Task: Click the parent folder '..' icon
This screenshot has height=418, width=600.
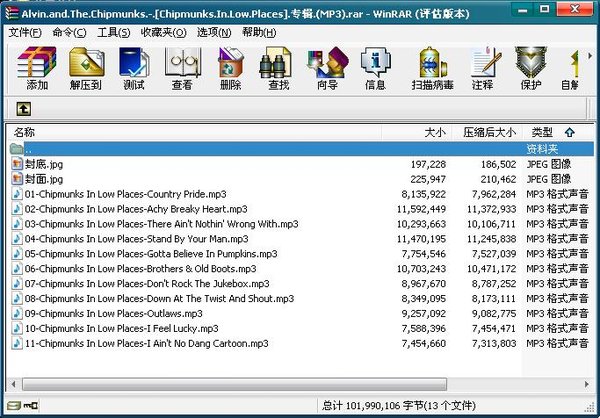Action: click(16, 149)
